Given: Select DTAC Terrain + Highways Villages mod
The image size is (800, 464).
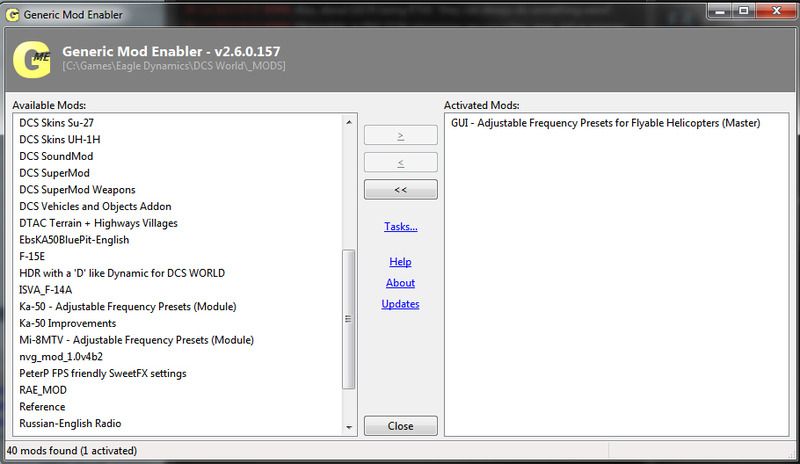Looking at the screenshot, I should tap(98, 223).
